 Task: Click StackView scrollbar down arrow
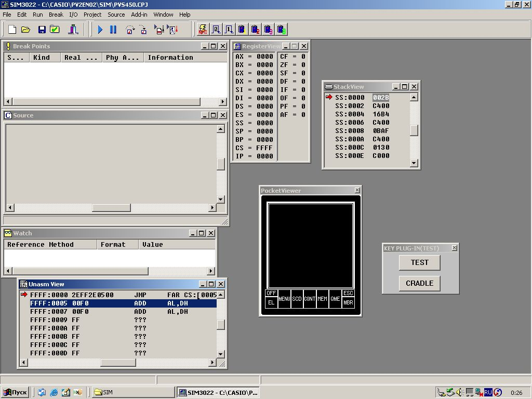(x=414, y=163)
